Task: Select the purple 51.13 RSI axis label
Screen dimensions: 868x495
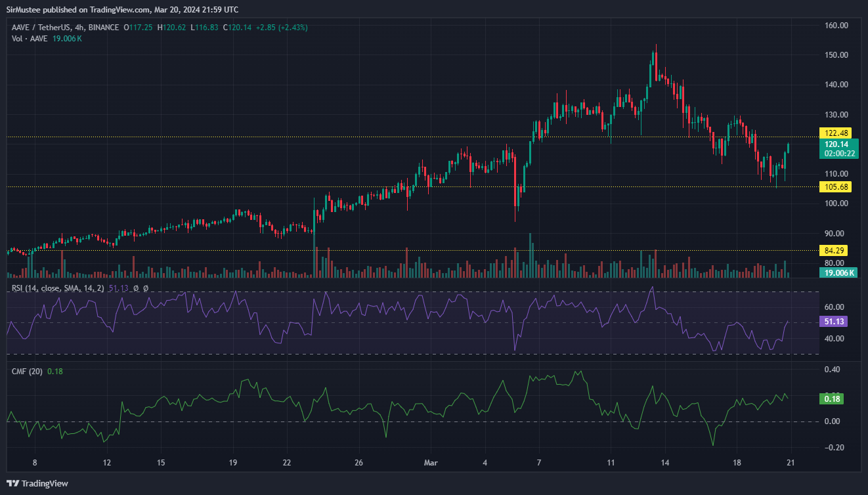Action: point(838,322)
